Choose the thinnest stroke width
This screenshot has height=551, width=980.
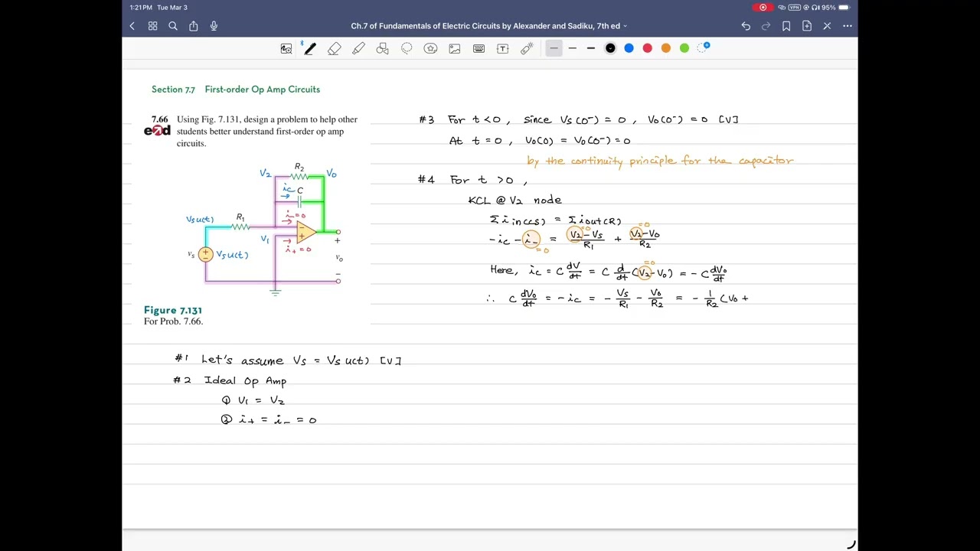554,48
